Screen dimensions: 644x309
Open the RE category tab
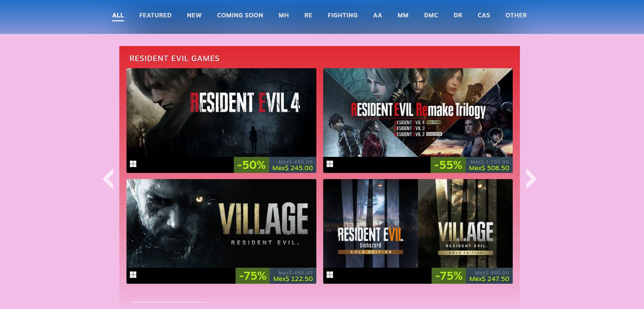pos(308,15)
